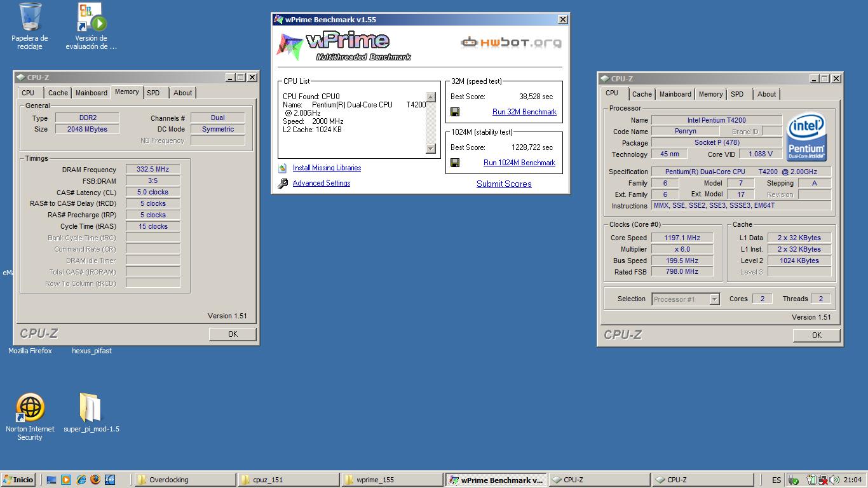Screen dimensions: 868x488
Task: Click the FSB:DRAM 3:5 value field
Action: click(x=153, y=181)
